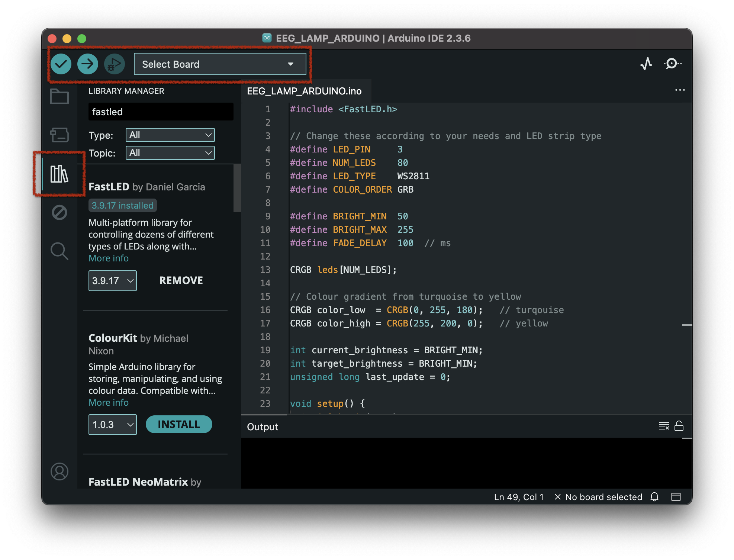
Task: Click the FastLED NeoMatrix library title
Action: point(138,482)
